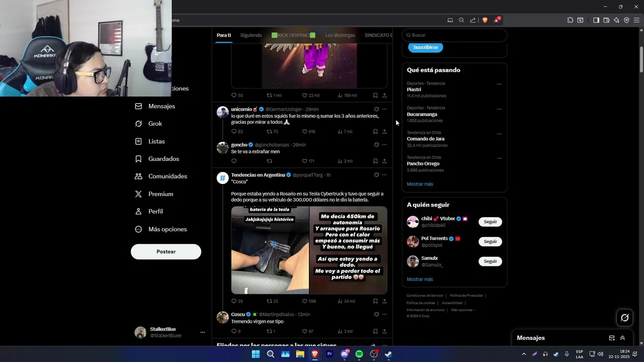Screen dimensions: 644x362
Task: Open Guardados bookmarks in sidebar
Action: tap(157, 159)
